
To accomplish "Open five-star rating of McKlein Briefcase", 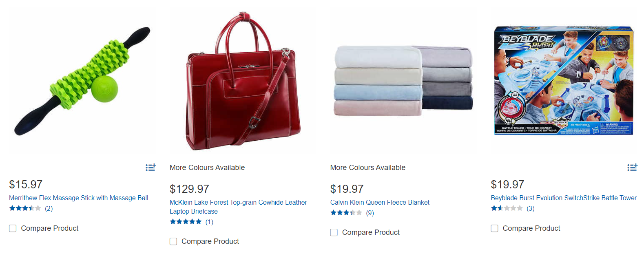I will [186, 222].
